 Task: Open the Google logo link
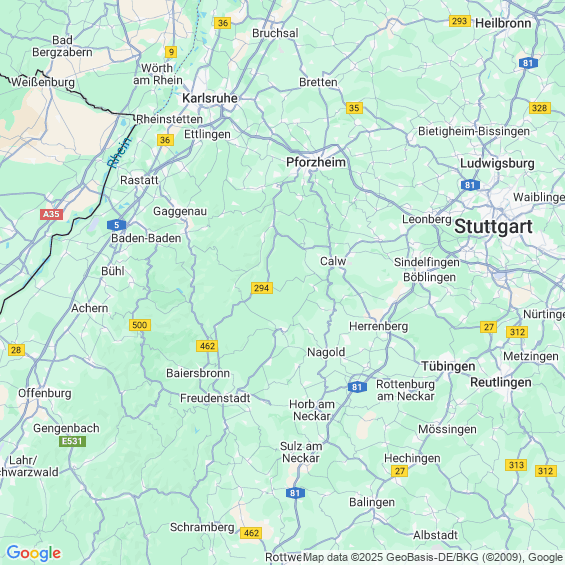[x=34, y=553]
